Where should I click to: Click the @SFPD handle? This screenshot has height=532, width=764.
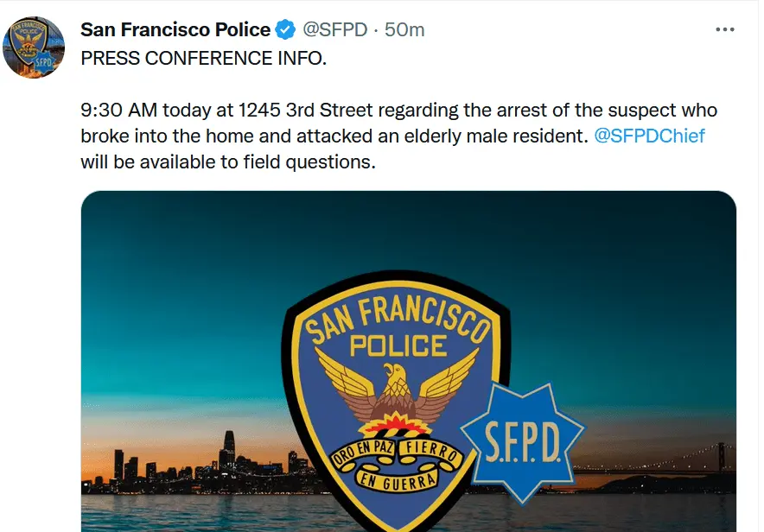tap(334, 30)
